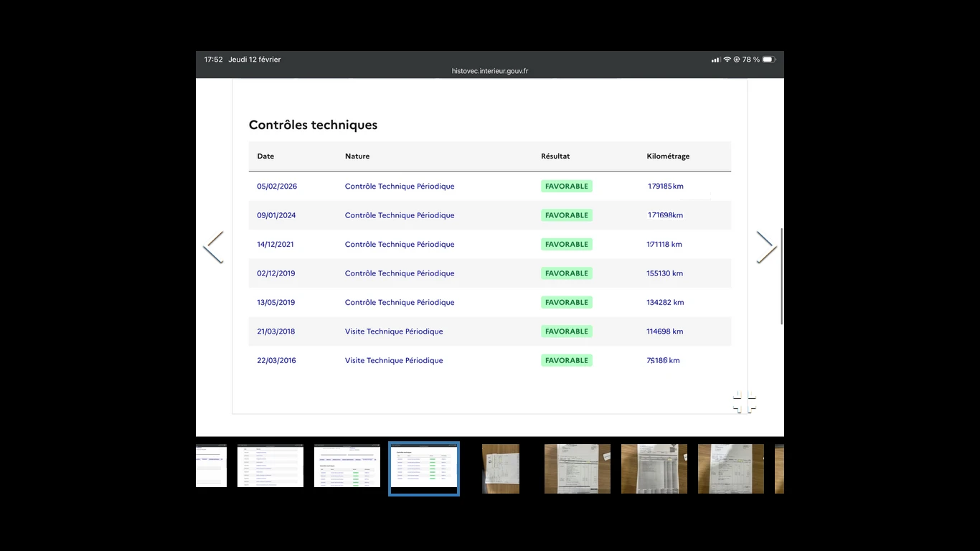Click the Date column header
The width and height of the screenshot is (980, 551).
pyautogui.click(x=265, y=156)
